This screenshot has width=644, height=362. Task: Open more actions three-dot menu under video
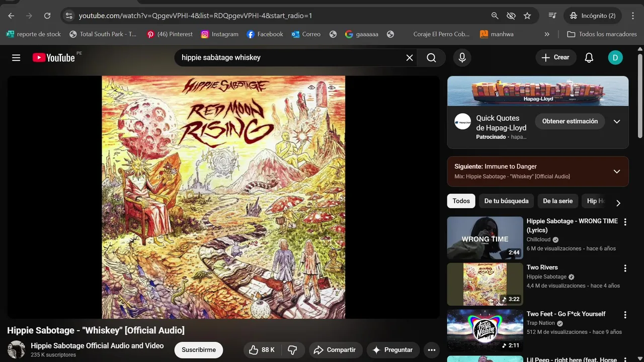coord(431,350)
